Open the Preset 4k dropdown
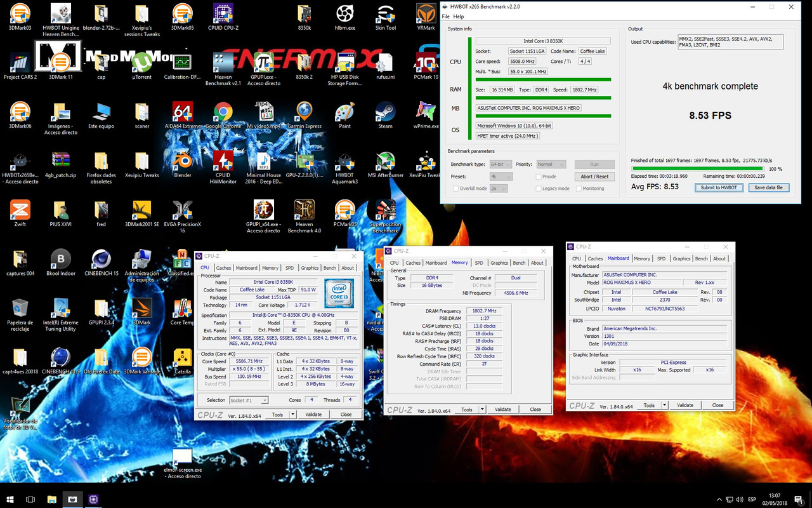Viewport: 812px width, 508px height. 501,177
